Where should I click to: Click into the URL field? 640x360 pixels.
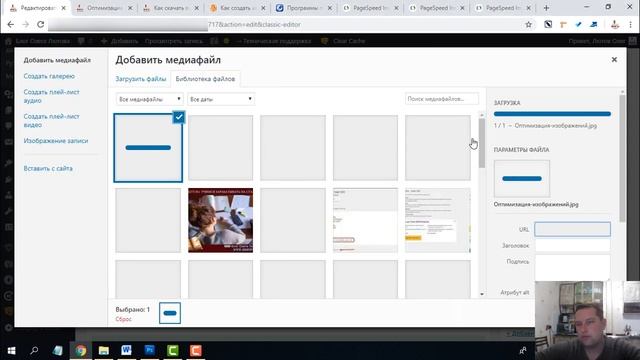(573, 229)
